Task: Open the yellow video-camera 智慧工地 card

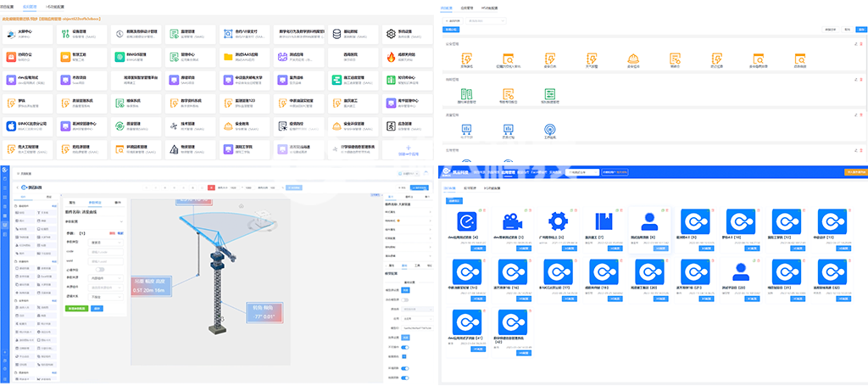Action: coord(81,57)
